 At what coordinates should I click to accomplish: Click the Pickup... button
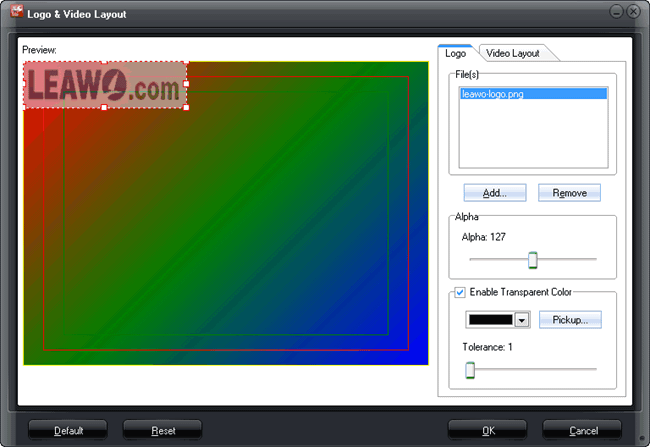[x=570, y=320]
